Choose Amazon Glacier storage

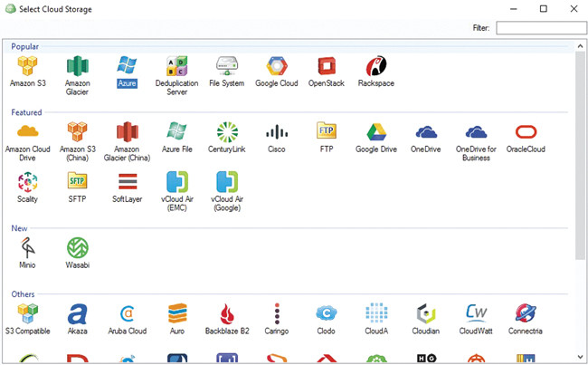coord(77,67)
